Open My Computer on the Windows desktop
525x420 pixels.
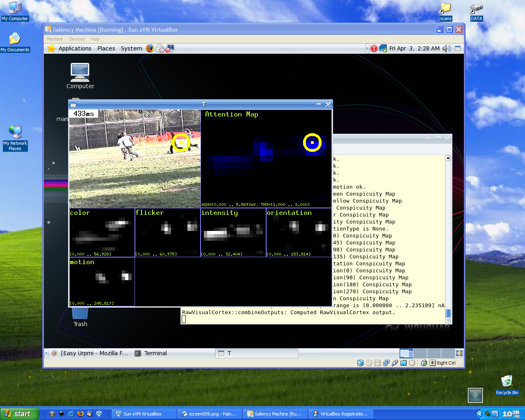point(15,11)
